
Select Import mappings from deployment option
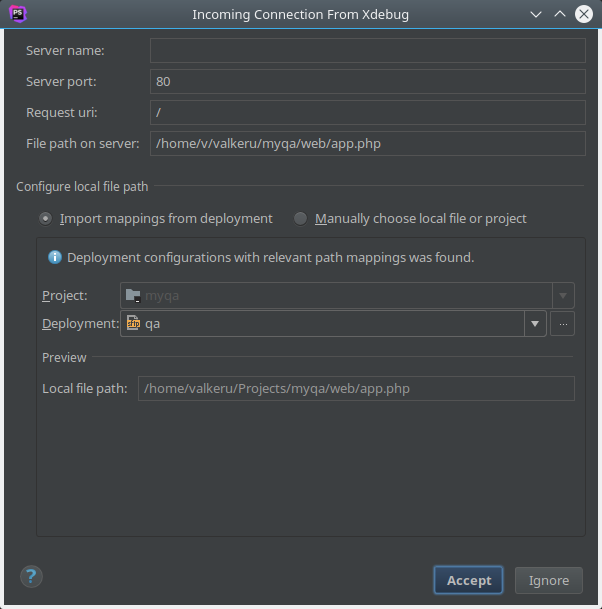46,218
